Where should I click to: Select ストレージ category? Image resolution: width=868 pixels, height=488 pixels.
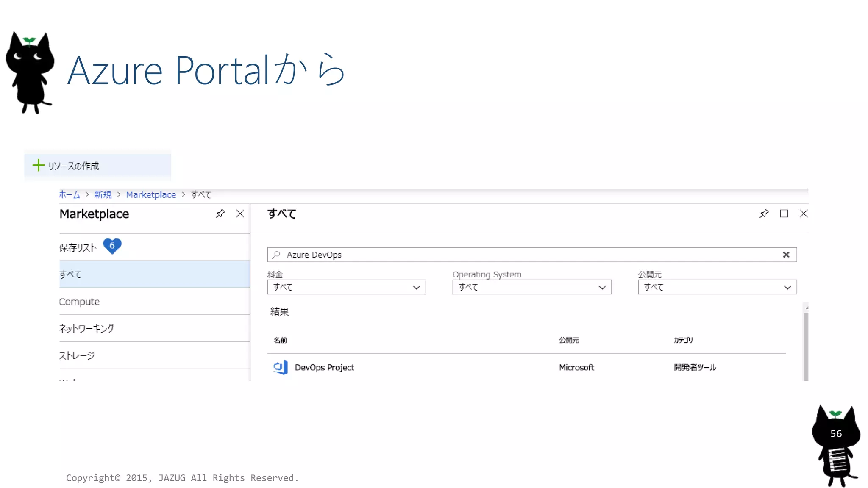(x=154, y=355)
